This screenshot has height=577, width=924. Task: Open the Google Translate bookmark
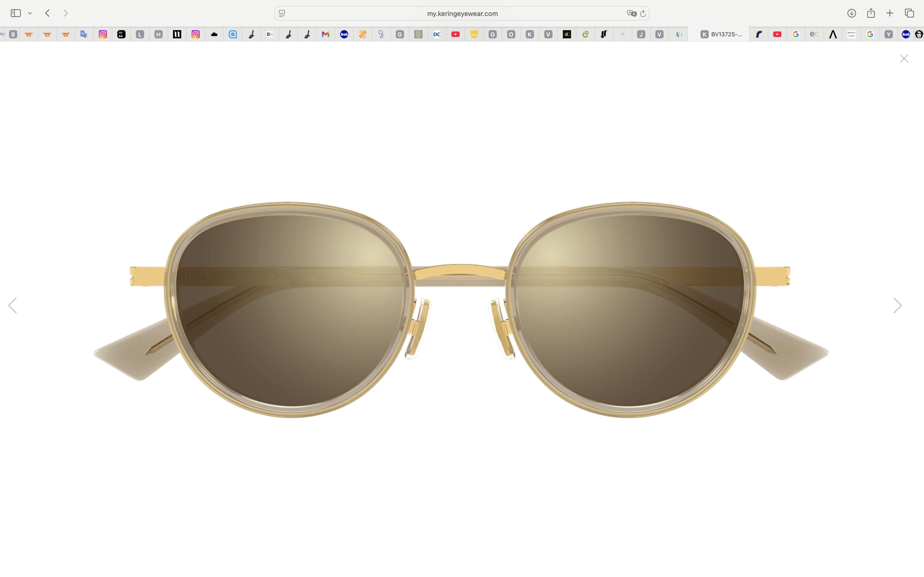[84, 34]
